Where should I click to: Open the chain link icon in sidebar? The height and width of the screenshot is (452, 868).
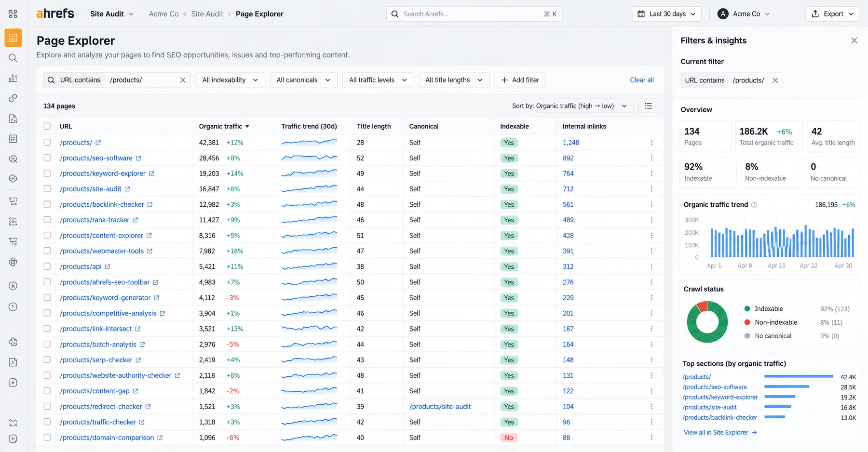13,98
